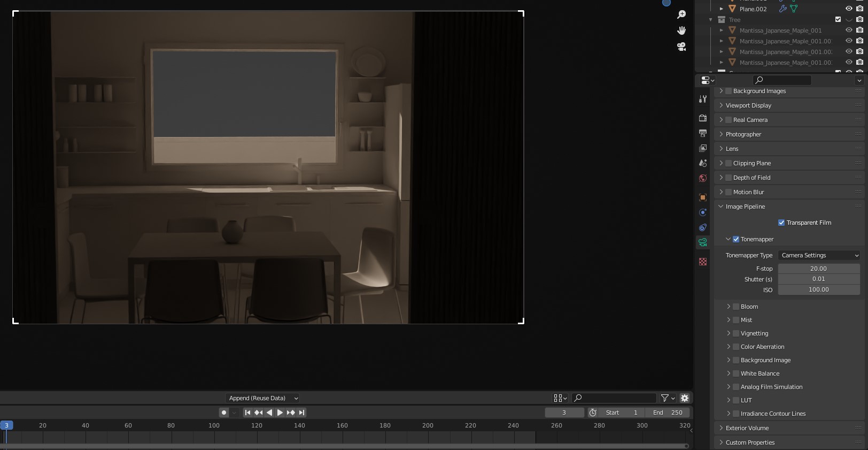
Task: Open the Append (Reuse Data) dropdown
Action: [262, 398]
